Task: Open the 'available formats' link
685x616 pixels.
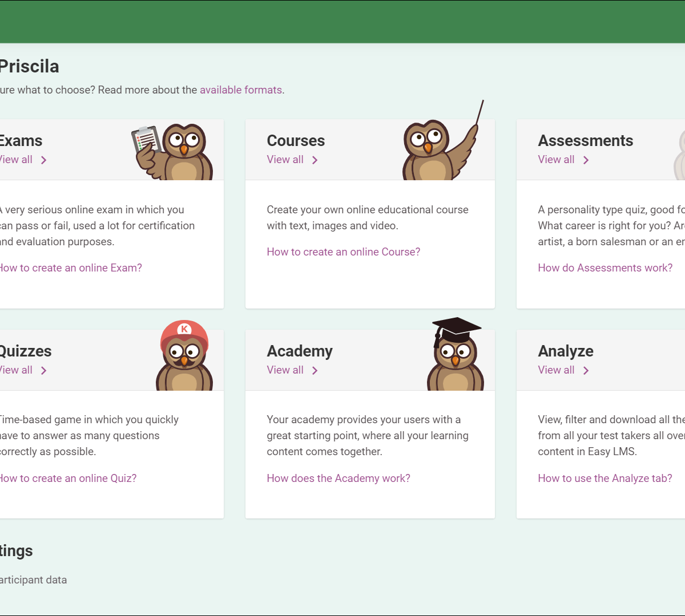Action: click(x=240, y=90)
